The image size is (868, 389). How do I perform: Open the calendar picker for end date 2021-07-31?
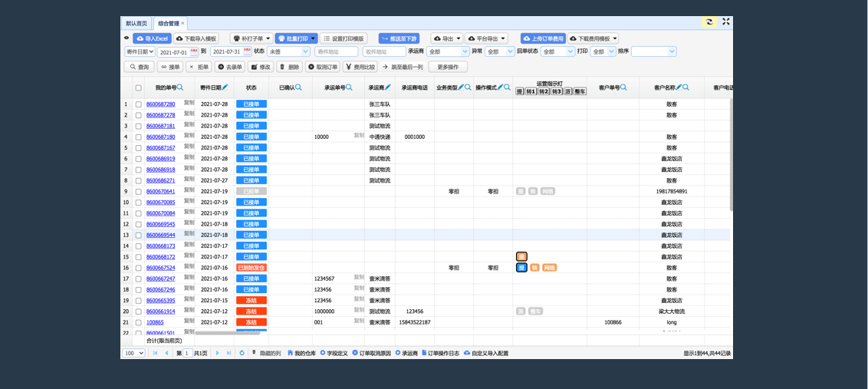pos(247,51)
